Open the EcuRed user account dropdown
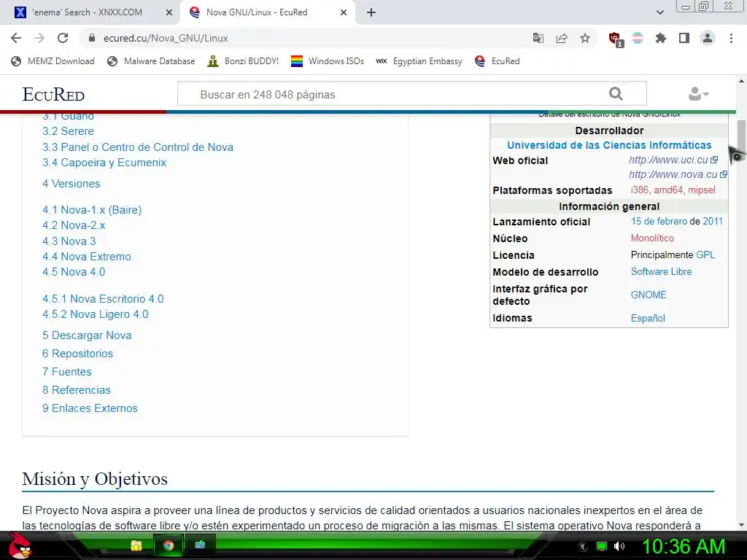Viewport: 747px width, 560px height. click(698, 94)
